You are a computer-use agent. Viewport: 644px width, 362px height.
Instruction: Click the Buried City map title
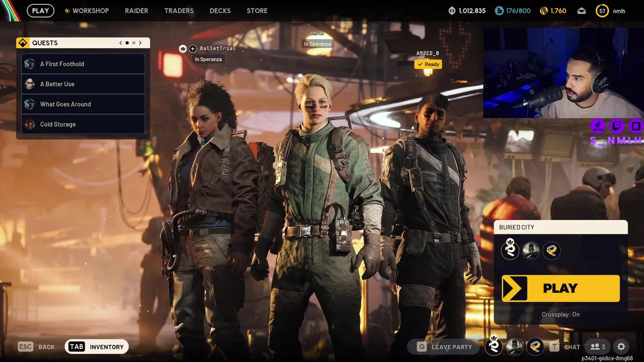517,227
